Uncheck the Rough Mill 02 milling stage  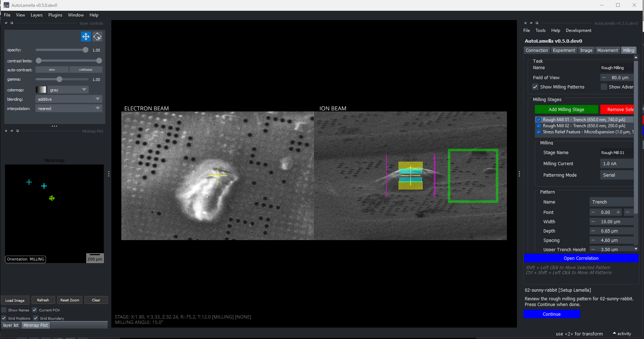[x=539, y=126]
